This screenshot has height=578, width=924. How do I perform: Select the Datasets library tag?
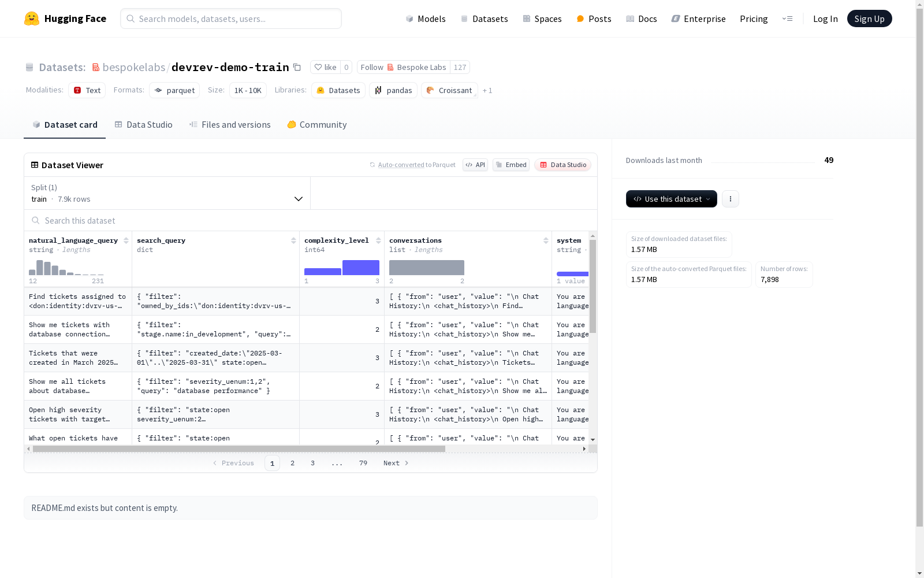338,90
